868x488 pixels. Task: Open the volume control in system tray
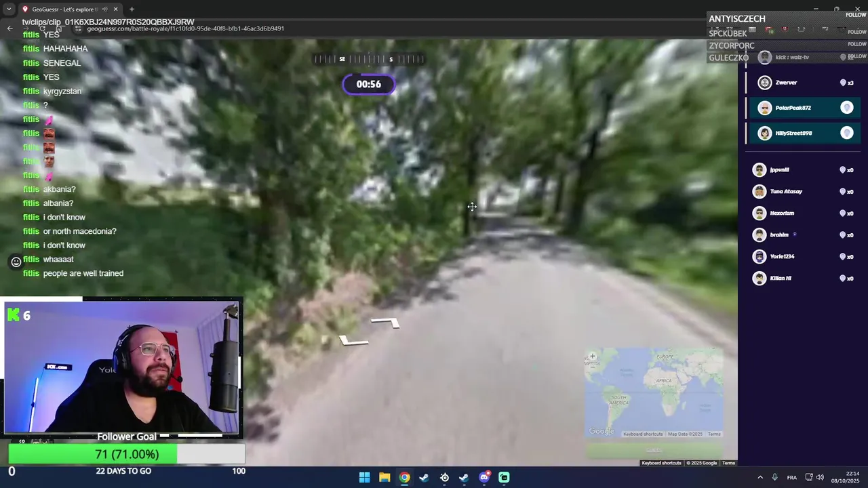point(820,477)
